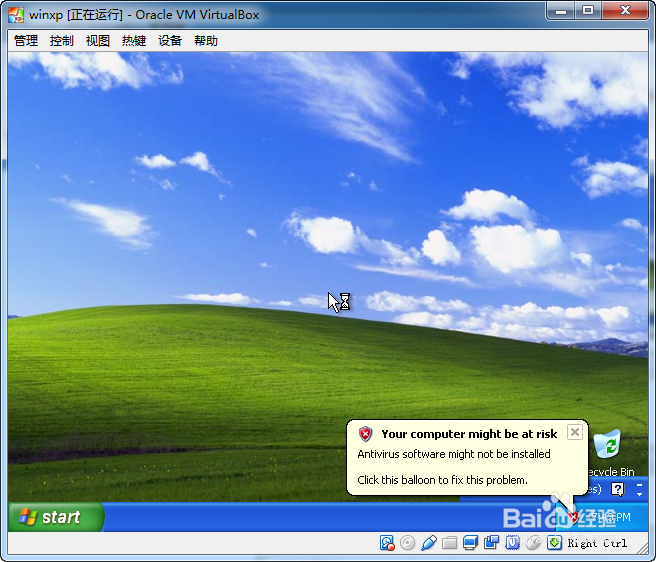Click the balloon text to fix problem

(x=442, y=480)
